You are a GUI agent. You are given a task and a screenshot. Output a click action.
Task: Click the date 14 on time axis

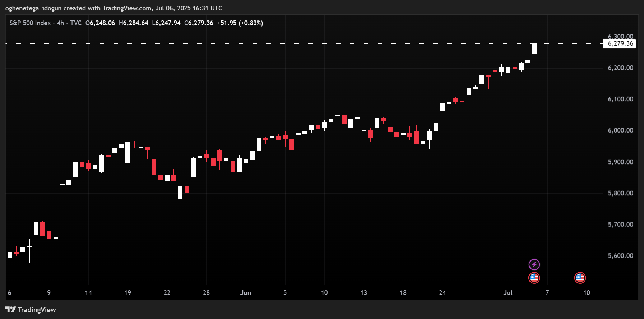(x=88, y=293)
